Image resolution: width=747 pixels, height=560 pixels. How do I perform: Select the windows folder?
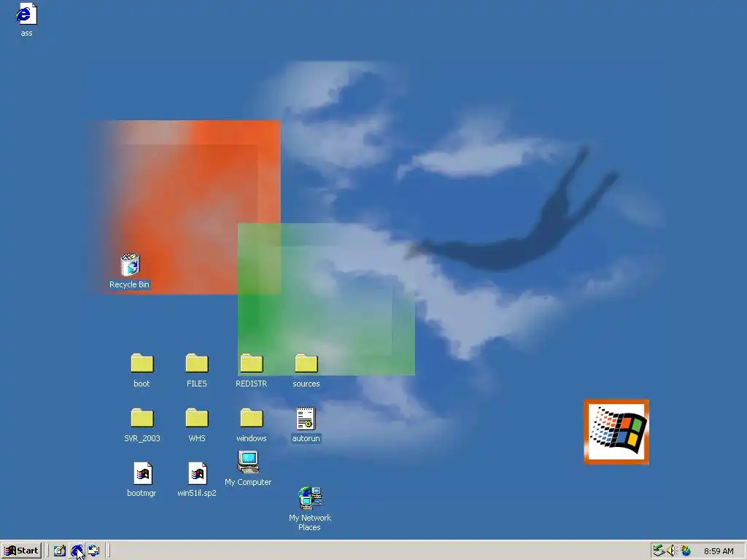[252, 418]
